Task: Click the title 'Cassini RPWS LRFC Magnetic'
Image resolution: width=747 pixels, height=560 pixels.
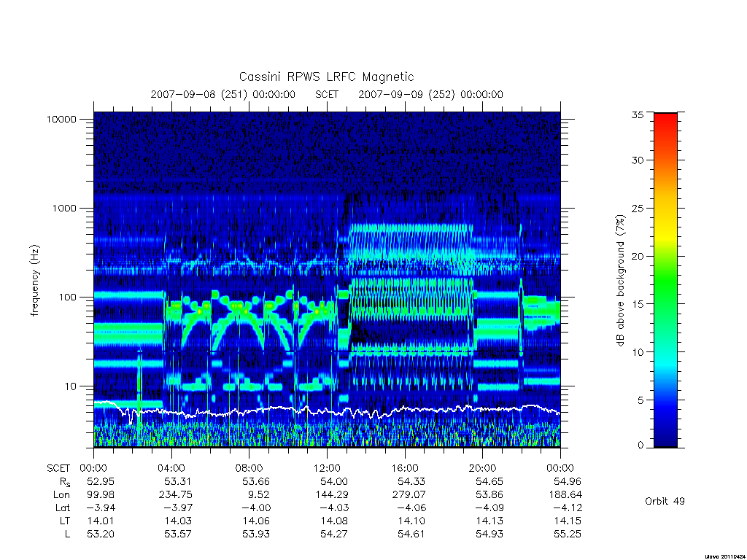Action: [326, 77]
